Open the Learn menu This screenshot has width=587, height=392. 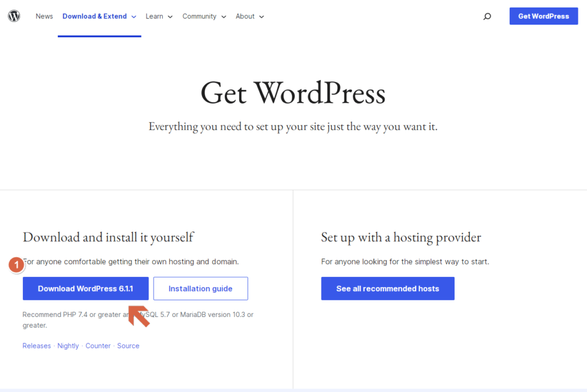pos(154,16)
